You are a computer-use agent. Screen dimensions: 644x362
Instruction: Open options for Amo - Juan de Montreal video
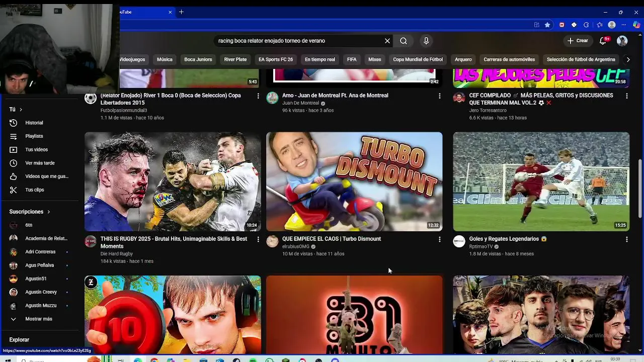coord(439,96)
